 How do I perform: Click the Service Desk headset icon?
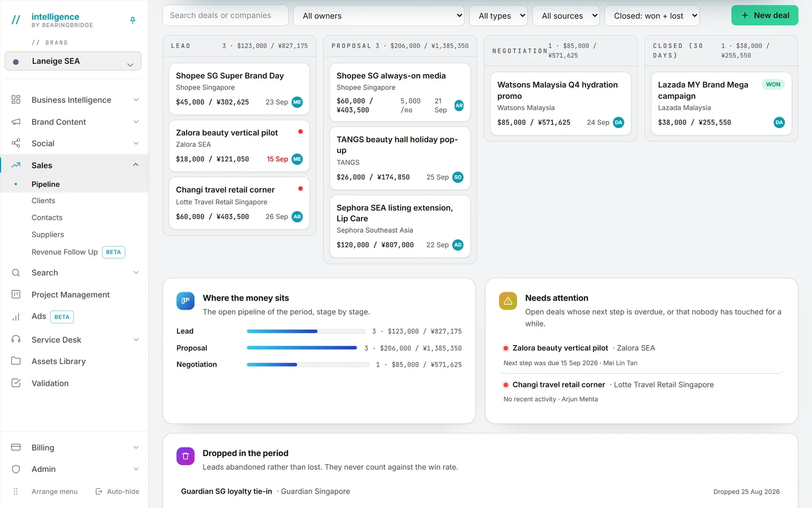[16, 339]
